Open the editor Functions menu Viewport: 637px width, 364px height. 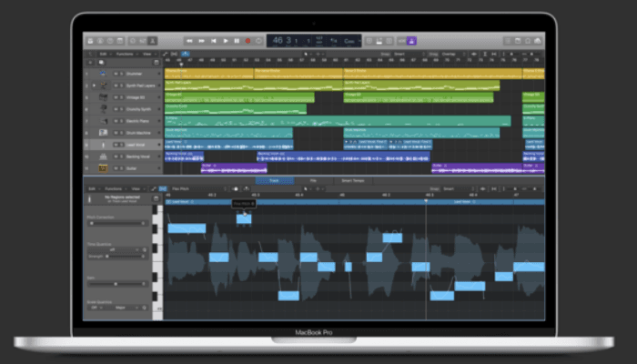point(112,189)
